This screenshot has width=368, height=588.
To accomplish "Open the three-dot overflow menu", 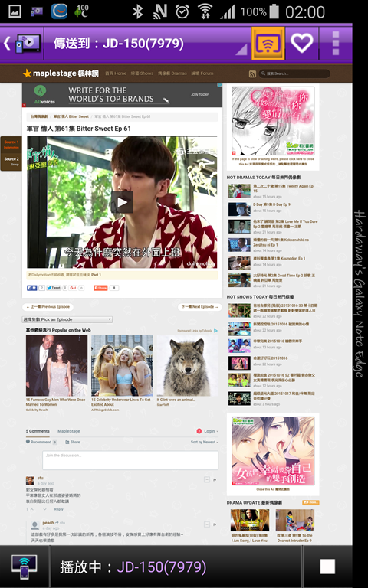I will click(335, 43).
